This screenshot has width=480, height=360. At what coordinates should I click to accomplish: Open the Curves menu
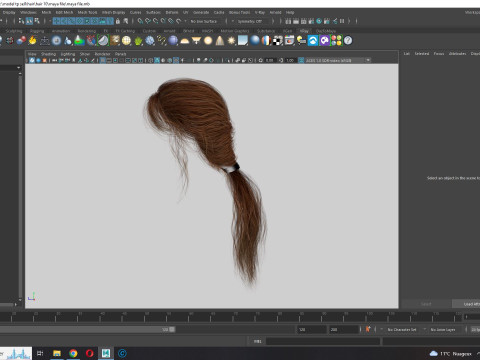coord(135,12)
